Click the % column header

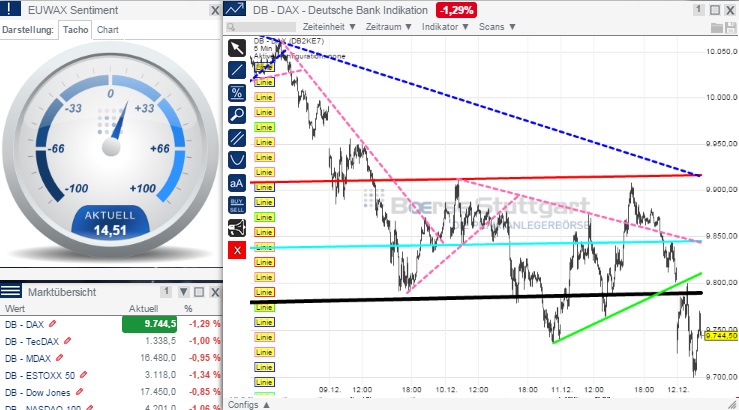point(188,309)
